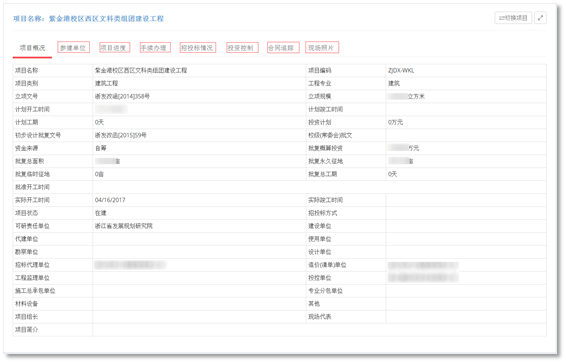Click the 在建 project status value
This screenshot has width=566, height=363.
[x=101, y=213]
